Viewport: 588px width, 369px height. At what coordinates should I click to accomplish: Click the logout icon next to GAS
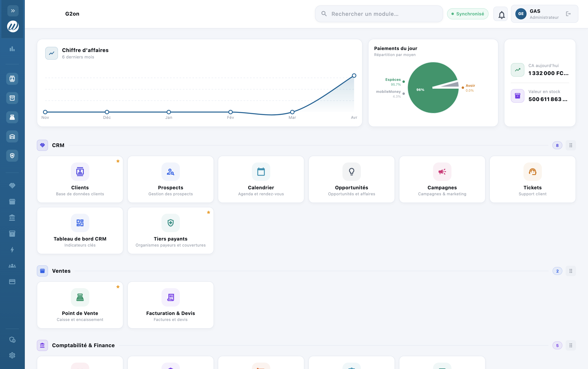tap(568, 14)
